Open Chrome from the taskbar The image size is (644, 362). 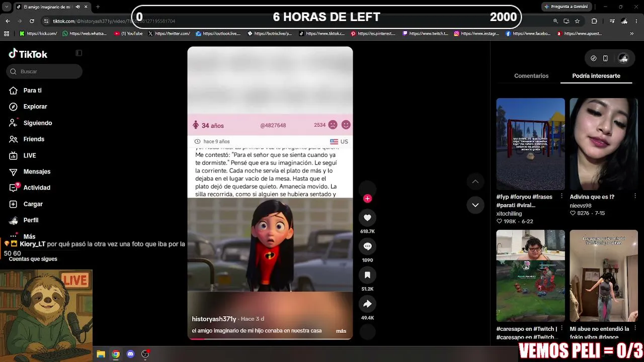116,354
